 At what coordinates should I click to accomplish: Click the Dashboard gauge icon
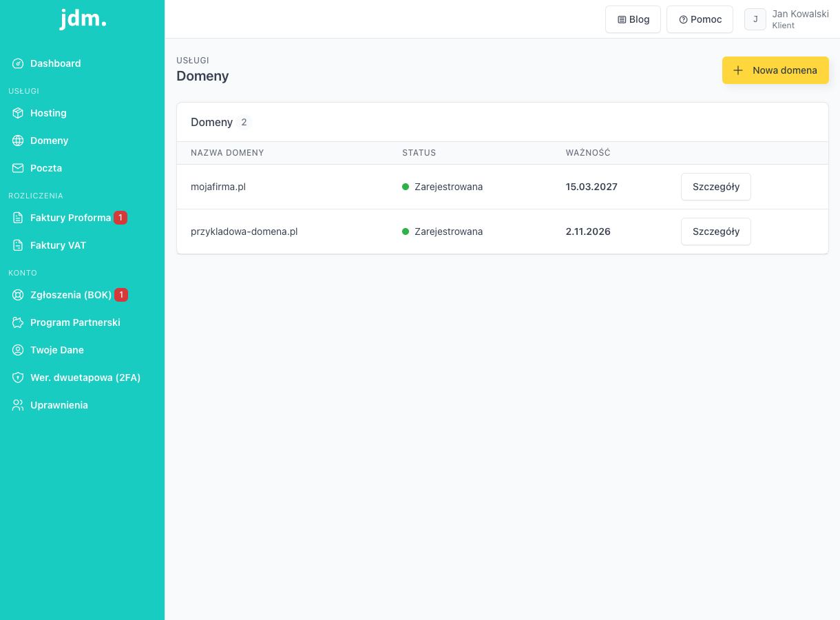(18, 63)
